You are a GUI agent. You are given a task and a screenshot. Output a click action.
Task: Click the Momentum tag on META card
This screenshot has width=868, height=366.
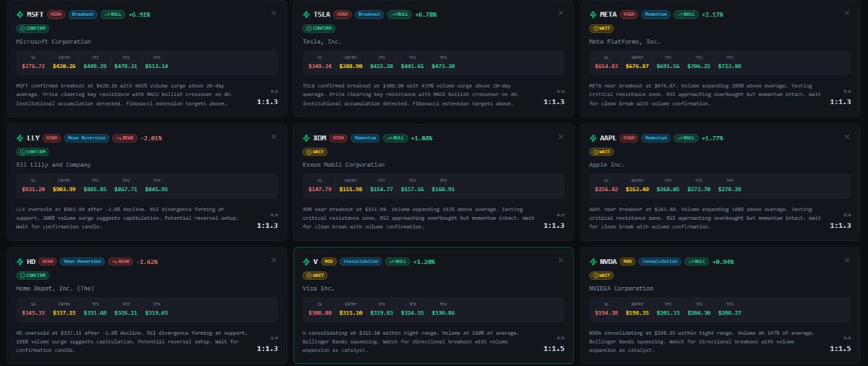(x=656, y=14)
